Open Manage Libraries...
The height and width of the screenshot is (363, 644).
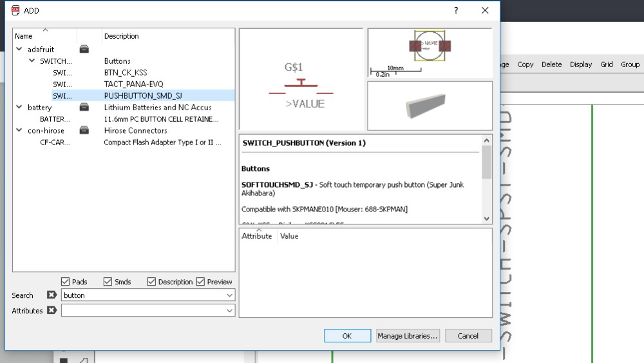click(408, 336)
